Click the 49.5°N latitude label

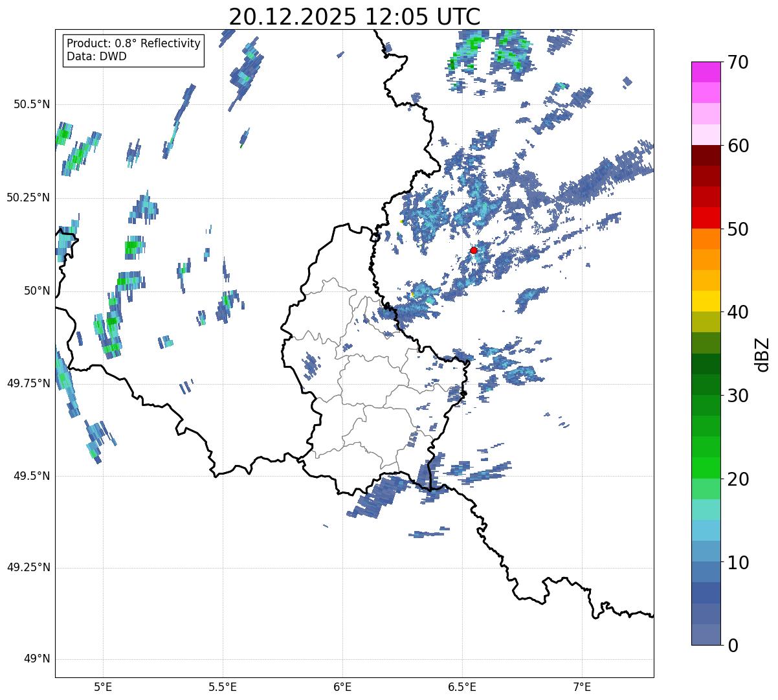click(32, 476)
